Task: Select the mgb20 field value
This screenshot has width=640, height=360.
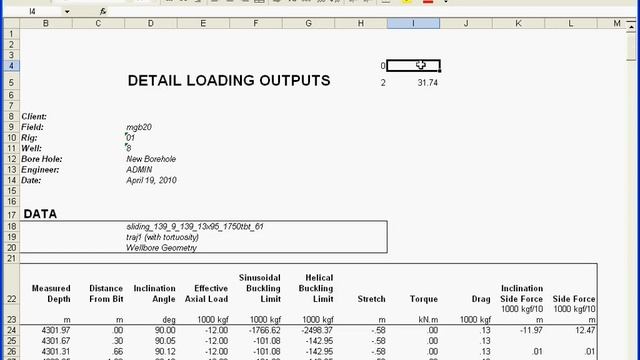Action: coord(139,127)
